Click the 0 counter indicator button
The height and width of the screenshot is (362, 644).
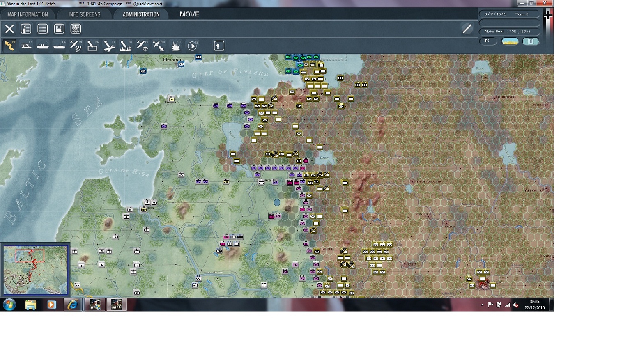pos(531,41)
